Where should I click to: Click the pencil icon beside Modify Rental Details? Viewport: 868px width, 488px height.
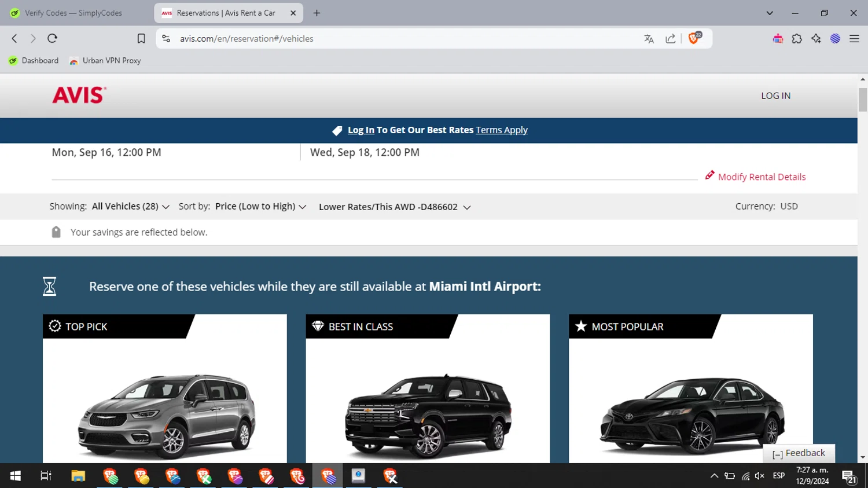tap(709, 175)
